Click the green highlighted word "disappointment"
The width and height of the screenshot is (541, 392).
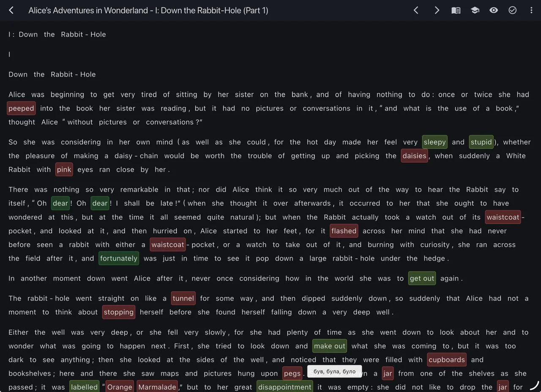point(285,387)
